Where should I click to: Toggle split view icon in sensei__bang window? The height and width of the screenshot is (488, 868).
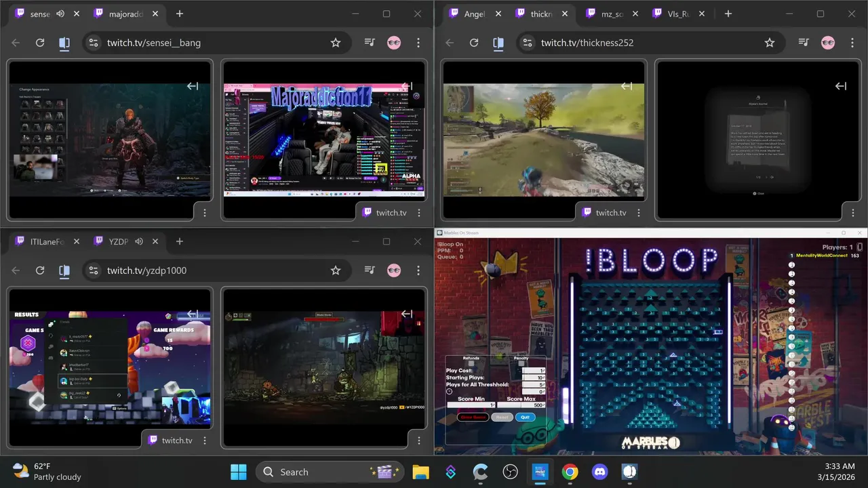64,43
